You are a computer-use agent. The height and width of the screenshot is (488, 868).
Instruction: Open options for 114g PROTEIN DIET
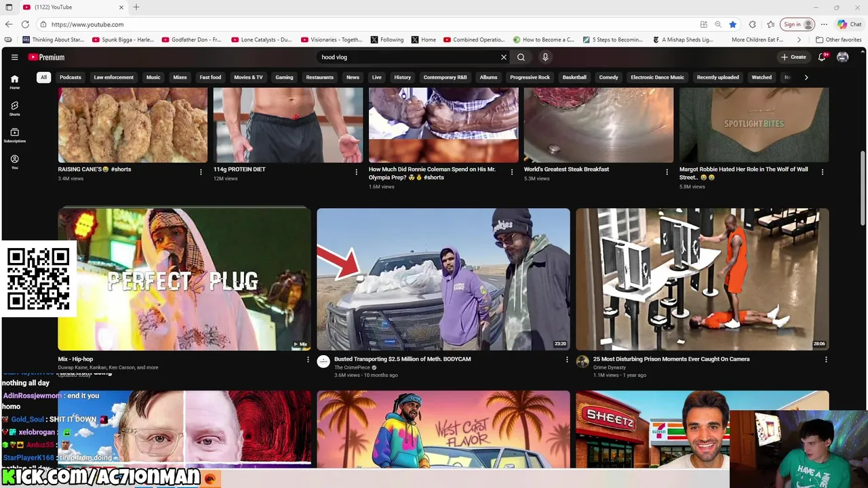click(356, 172)
